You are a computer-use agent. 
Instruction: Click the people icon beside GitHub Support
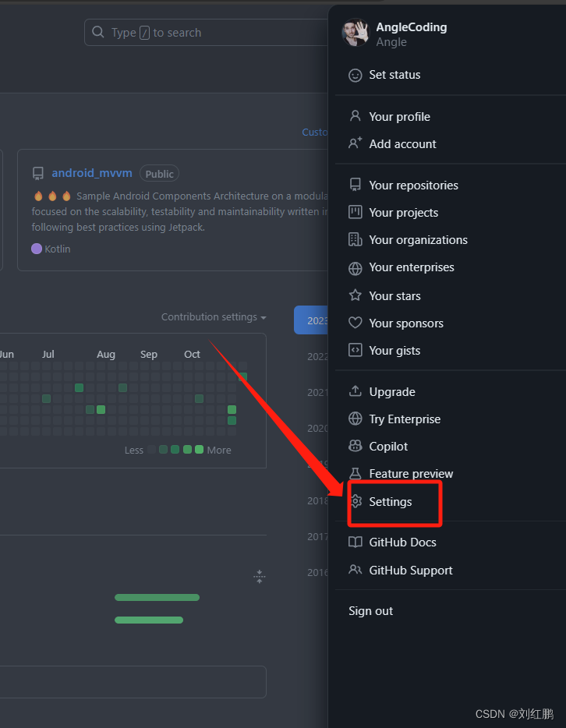356,570
